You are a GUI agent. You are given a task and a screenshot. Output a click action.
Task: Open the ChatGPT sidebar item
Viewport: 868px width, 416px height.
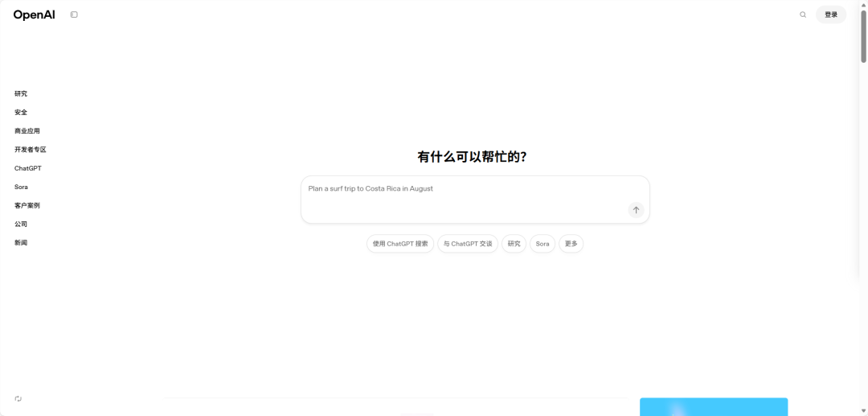click(27, 168)
